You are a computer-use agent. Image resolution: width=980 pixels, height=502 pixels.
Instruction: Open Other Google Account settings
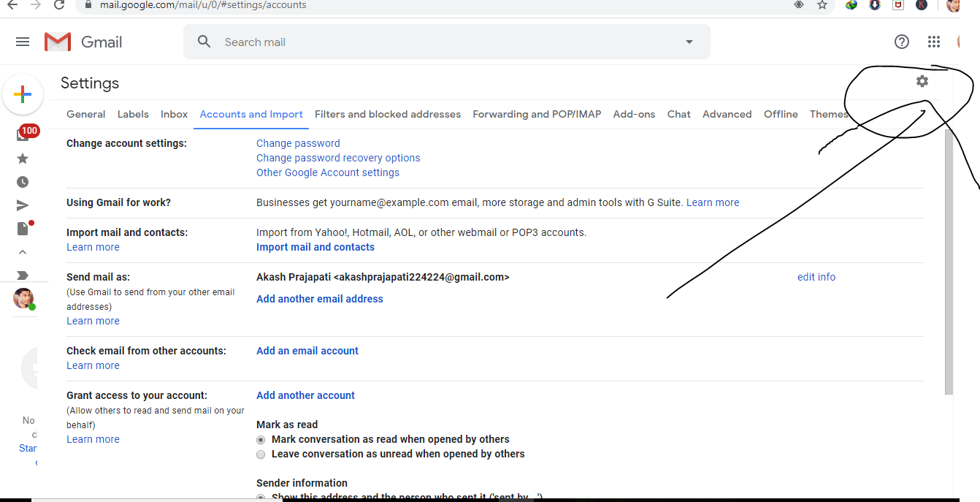328,172
